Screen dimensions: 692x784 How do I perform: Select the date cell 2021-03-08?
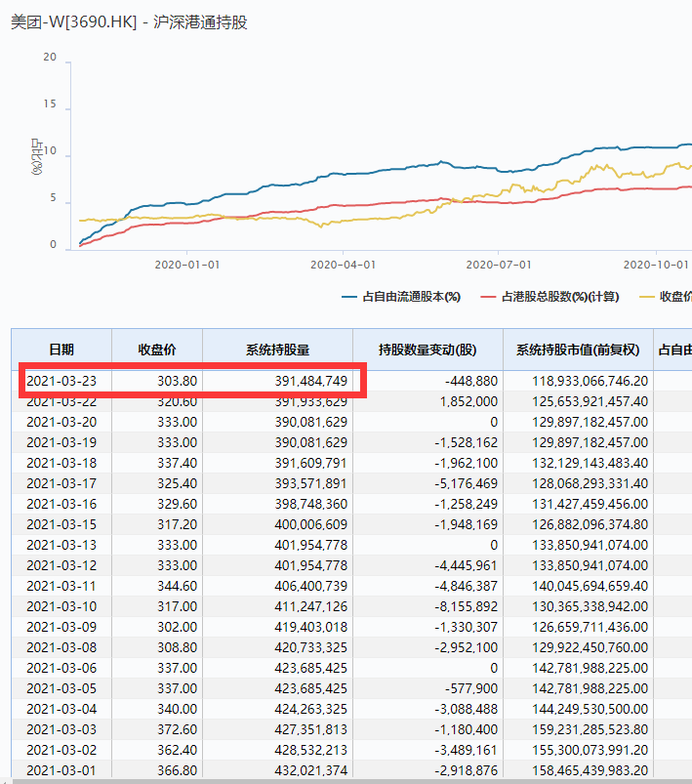coord(61,647)
